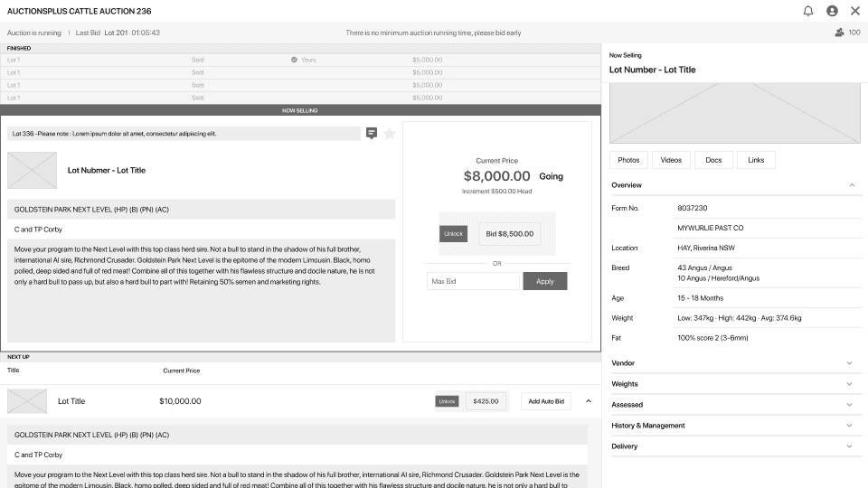Click the 10 Angus / Hereford/Angus breed line
This screenshot has height=488, width=868.
coord(718,278)
